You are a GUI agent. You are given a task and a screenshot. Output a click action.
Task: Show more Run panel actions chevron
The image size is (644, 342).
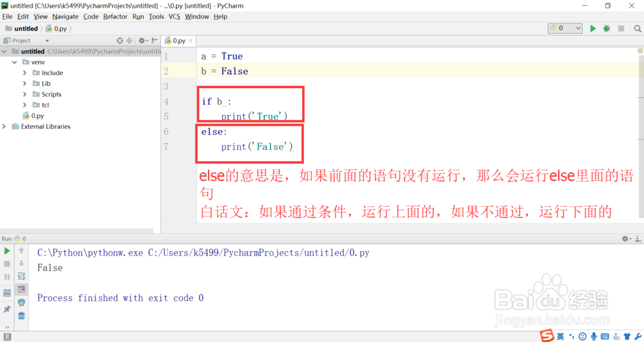[x=7, y=327]
